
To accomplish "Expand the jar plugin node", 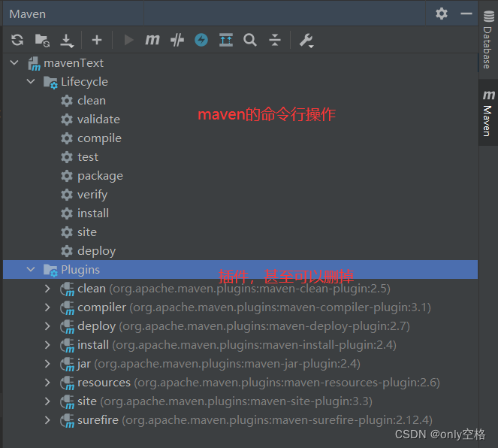I will [47, 364].
